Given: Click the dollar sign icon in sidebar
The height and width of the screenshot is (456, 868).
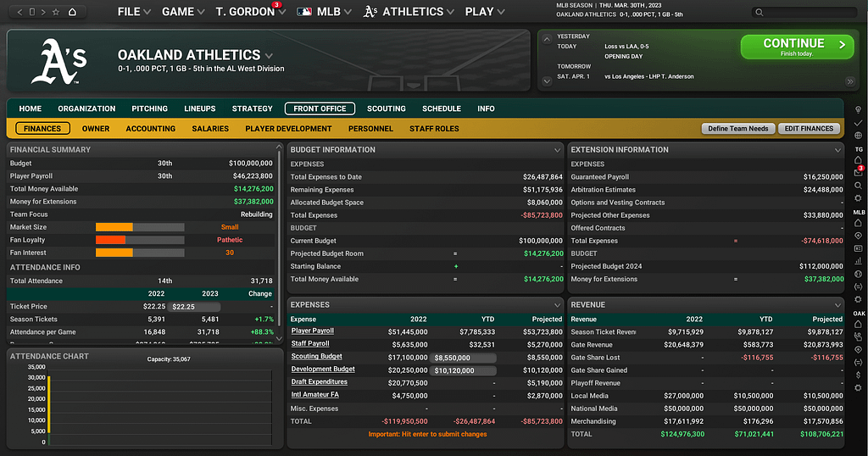Looking at the screenshot, I should [859, 374].
